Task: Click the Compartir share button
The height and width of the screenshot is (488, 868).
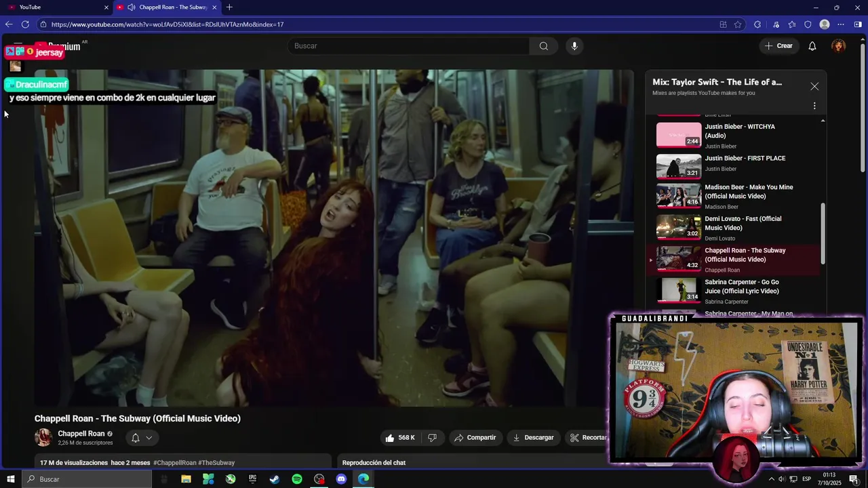Action: tap(475, 438)
